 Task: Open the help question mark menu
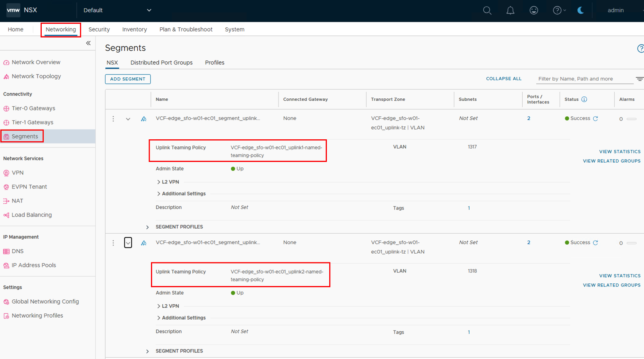(559, 11)
